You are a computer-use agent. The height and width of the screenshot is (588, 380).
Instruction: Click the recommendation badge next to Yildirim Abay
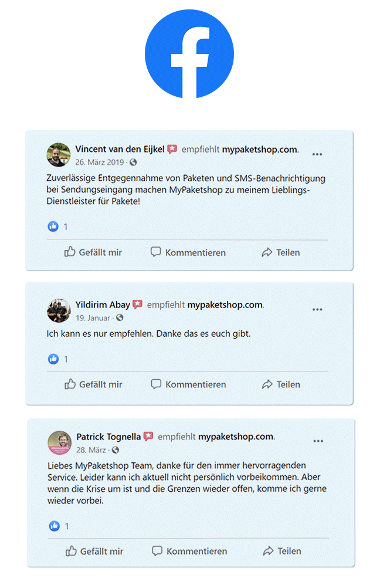(137, 305)
